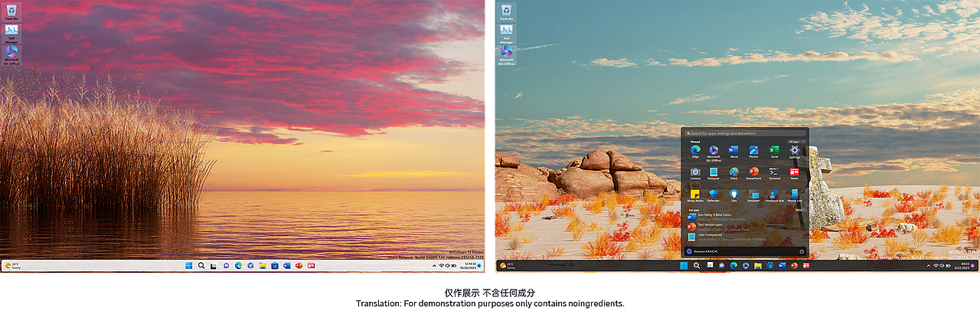Open Edge on the light taskbar
This screenshot has width=980, height=321.
[238, 265]
